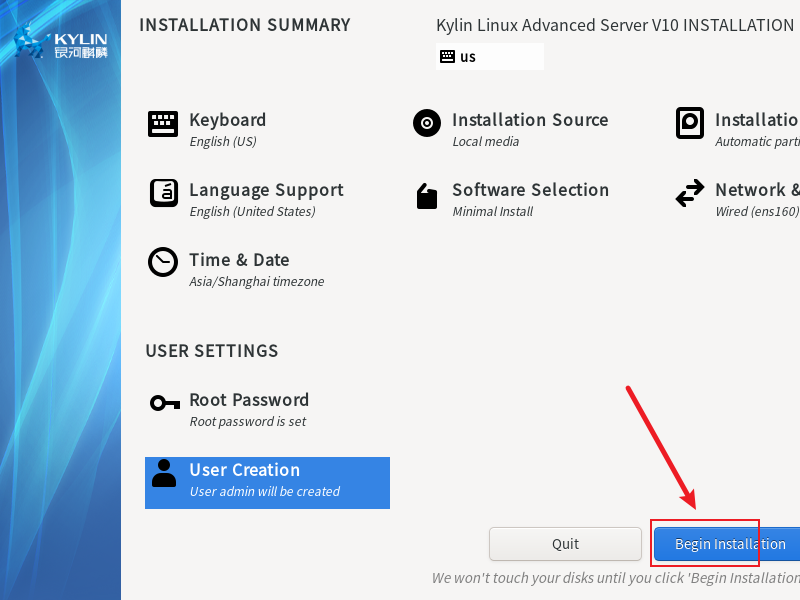
Task: Click the Installation Destination disk icon
Action: [x=690, y=124]
